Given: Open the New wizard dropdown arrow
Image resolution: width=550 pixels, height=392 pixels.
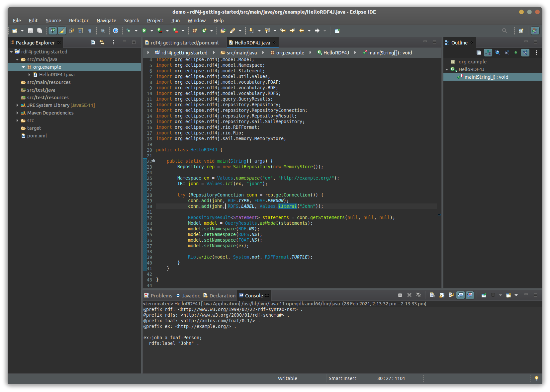Looking at the screenshot, I should click(x=22, y=31).
